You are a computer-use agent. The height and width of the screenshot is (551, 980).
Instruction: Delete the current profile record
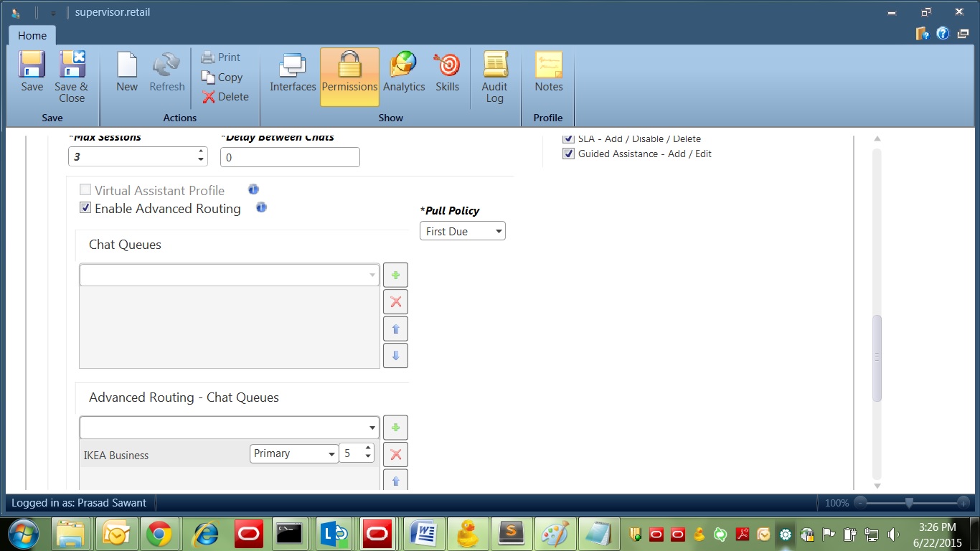click(225, 97)
